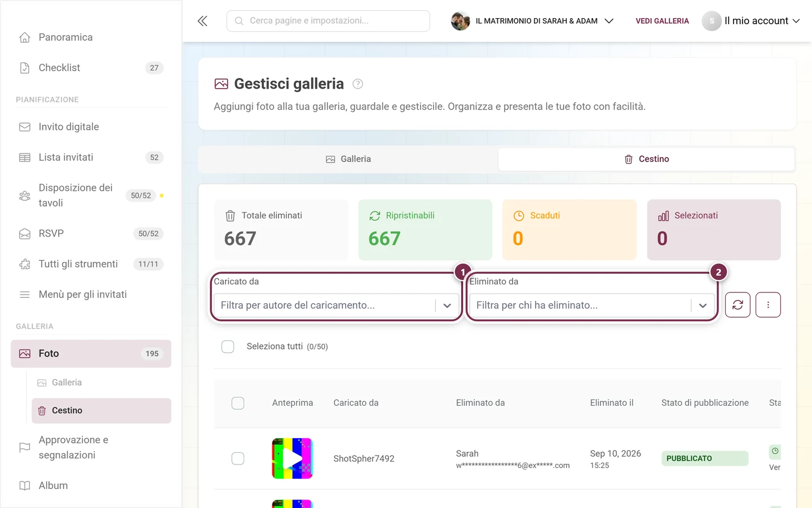Click the Disposizione dei tavoli people icon

pos(25,196)
